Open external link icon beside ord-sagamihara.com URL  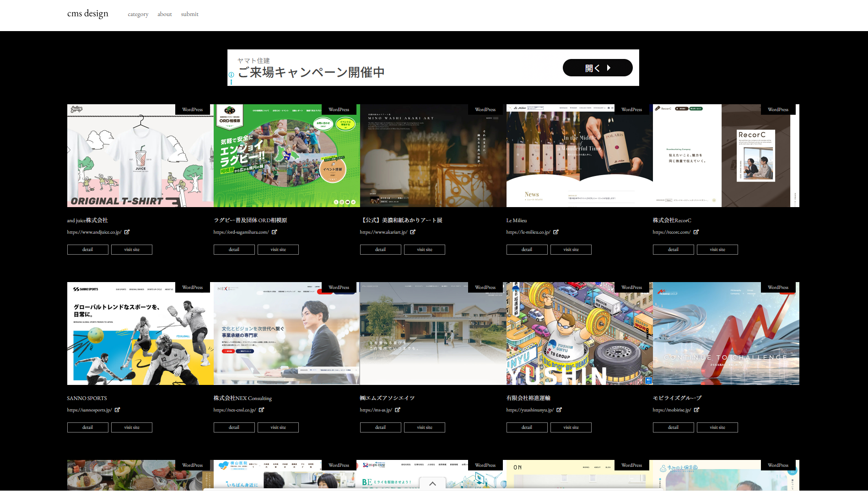tap(274, 232)
